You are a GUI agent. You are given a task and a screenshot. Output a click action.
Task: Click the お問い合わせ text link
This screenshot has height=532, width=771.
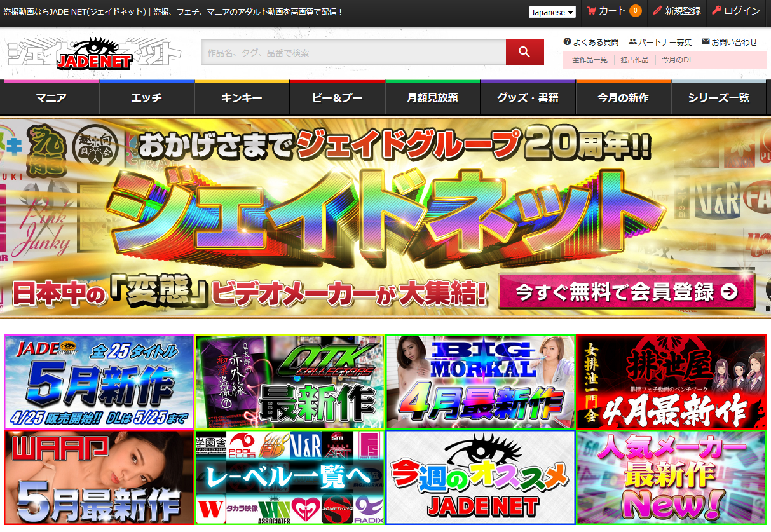click(x=734, y=42)
